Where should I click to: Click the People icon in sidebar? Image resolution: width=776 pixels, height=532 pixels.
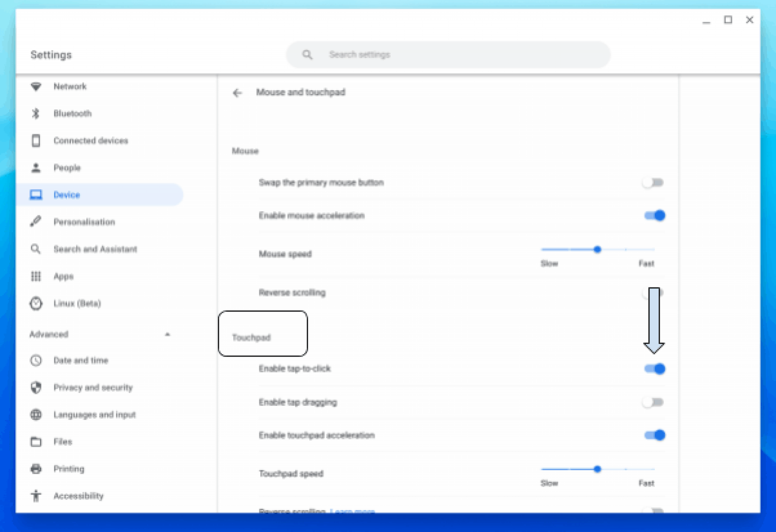click(x=36, y=168)
